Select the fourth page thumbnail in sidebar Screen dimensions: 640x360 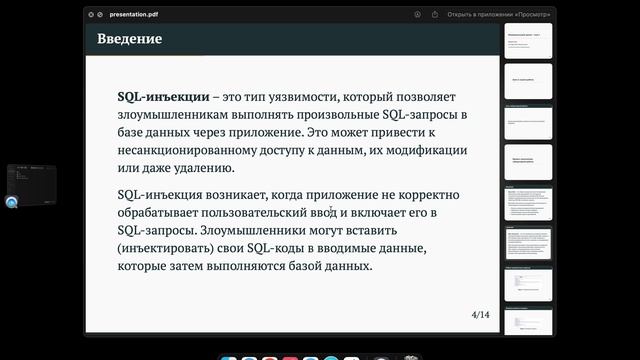pos(528,162)
